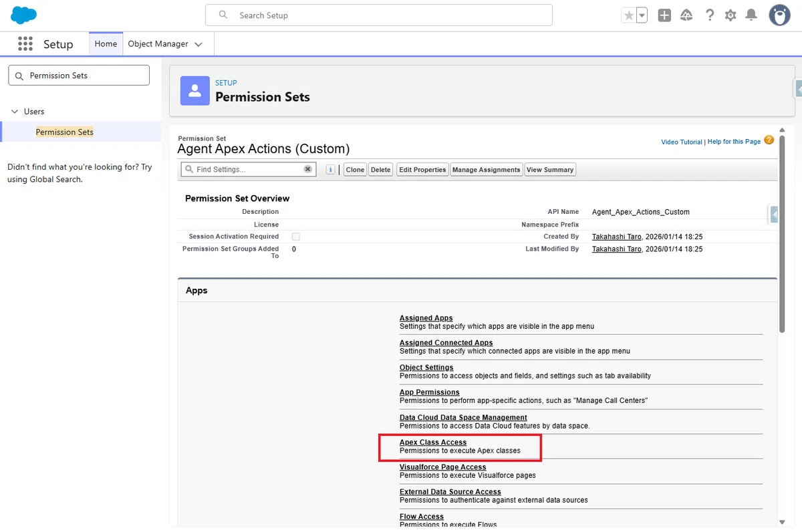Click the orange help icon by Help link
Image resolution: width=802 pixels, height=532 pixels.
tap(769, 140)
